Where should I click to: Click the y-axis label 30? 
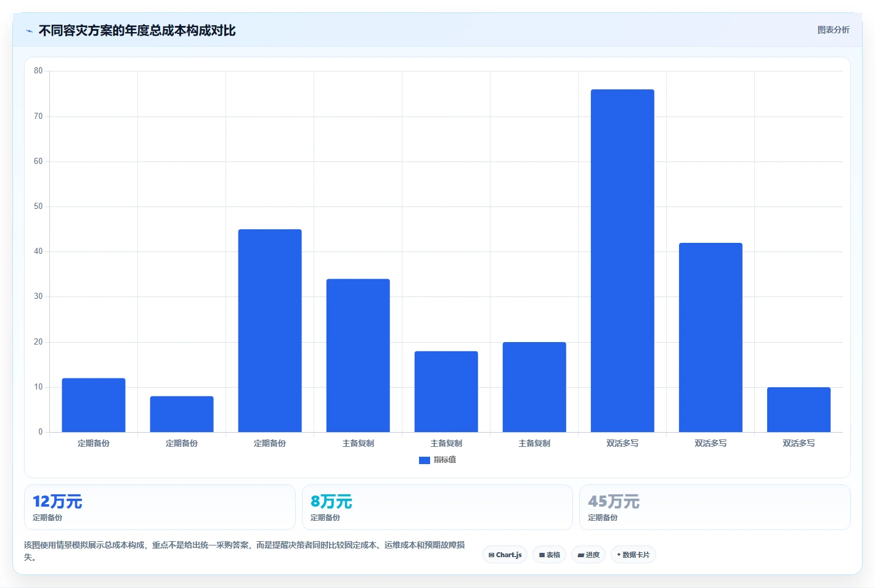(38, 296)
